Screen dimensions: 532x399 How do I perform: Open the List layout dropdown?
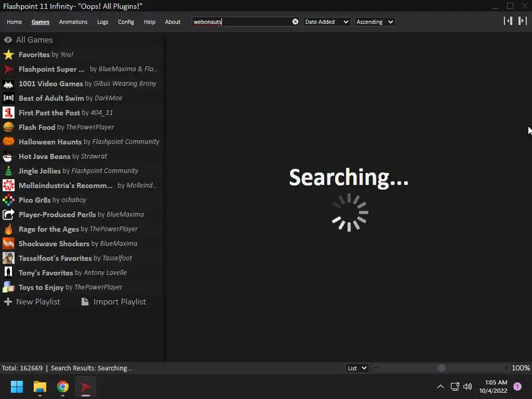point(357,368)
